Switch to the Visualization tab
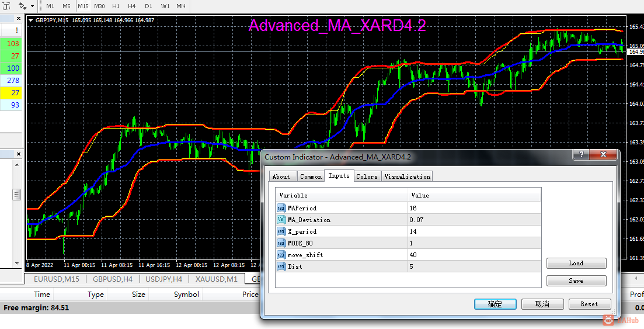 (407, 176)
